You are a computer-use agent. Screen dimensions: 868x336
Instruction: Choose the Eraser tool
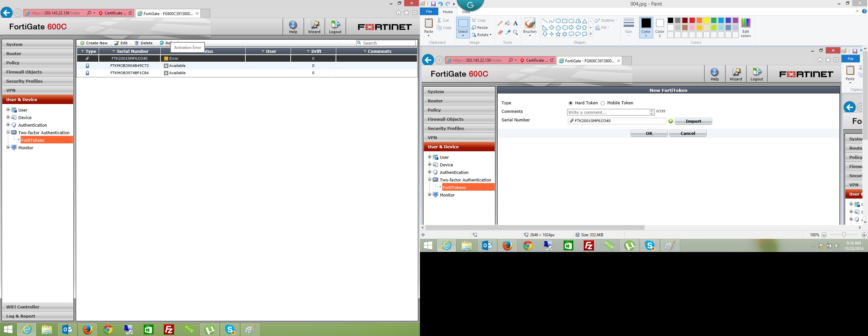(500, 32)
